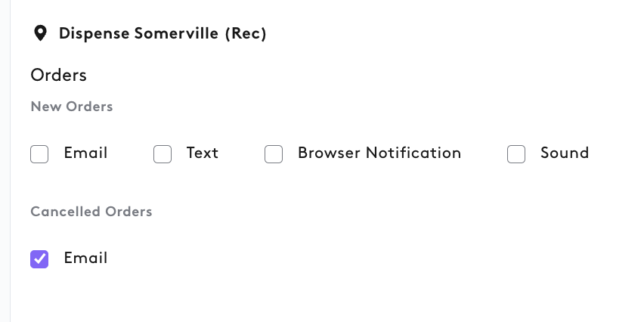Click the Browser Notification label text
Screen dimensions: 644x322
pos(379,153)
